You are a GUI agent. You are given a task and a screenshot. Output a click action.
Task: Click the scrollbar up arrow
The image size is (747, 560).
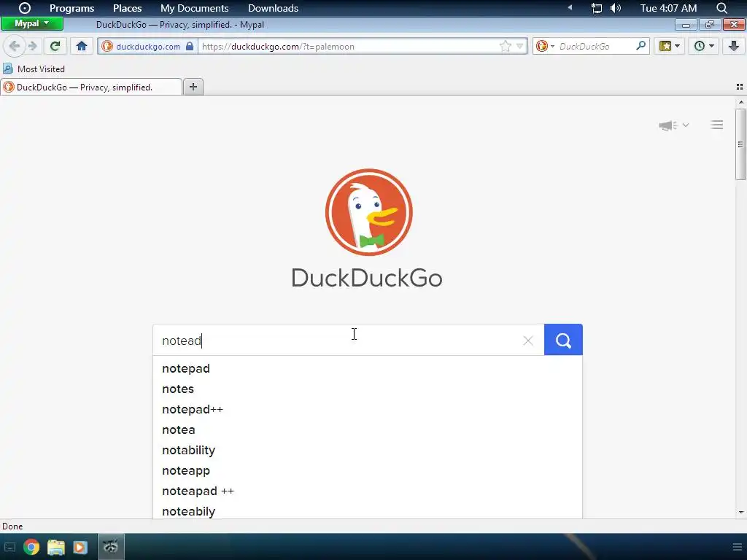click(740, 102)
